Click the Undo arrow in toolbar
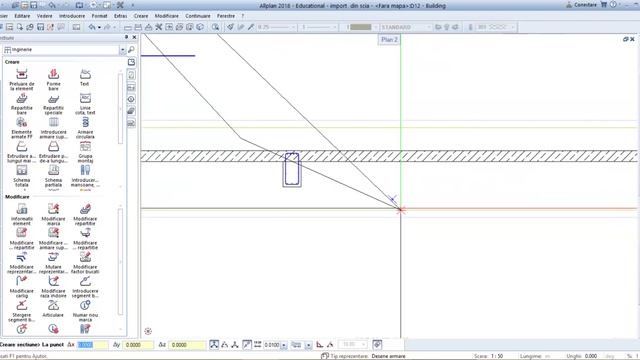This screenshot has height=360, width=640. pyautogui.click(x=92, y=27)
